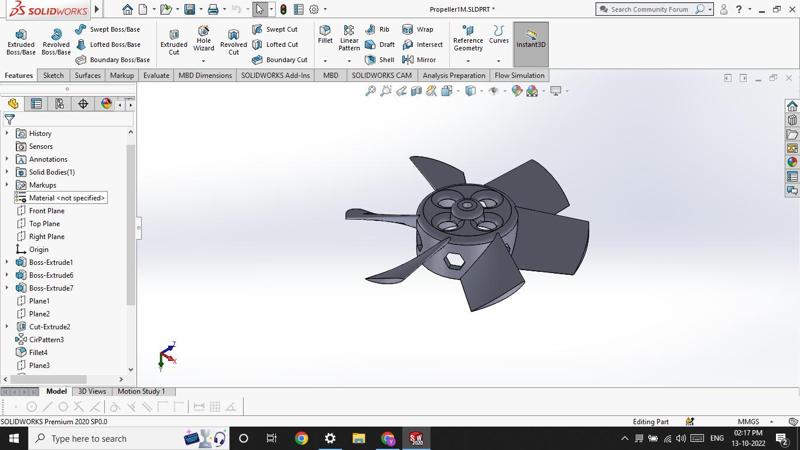Switch to the Surfaces tab
Viewport: 800px width, 450px height.
click(x=87, y=76)
